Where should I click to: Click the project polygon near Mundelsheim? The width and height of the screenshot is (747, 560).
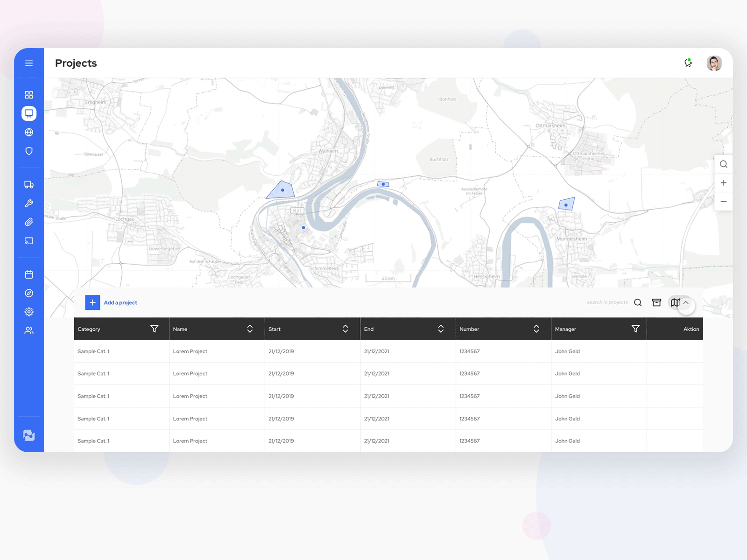pos(566,204)
